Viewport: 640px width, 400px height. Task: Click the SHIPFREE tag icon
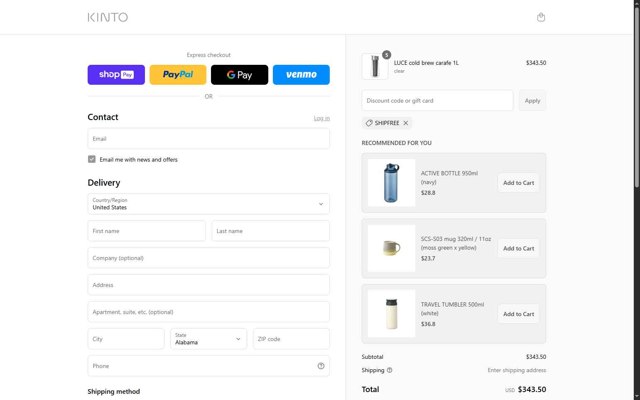[x=369, y=123]
